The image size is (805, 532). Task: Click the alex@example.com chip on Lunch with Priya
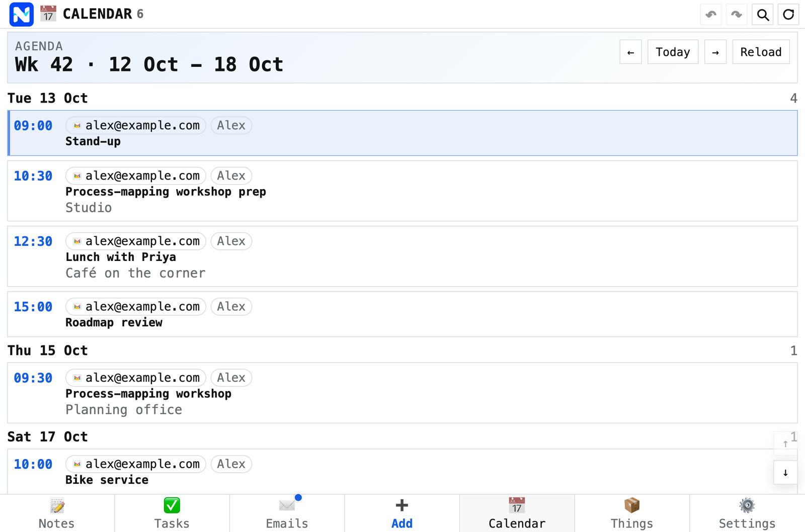(x=136, y=241)
